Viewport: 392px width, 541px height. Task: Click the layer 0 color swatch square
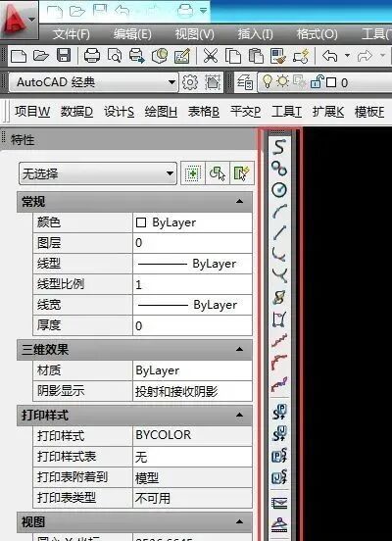coord(331,82)
